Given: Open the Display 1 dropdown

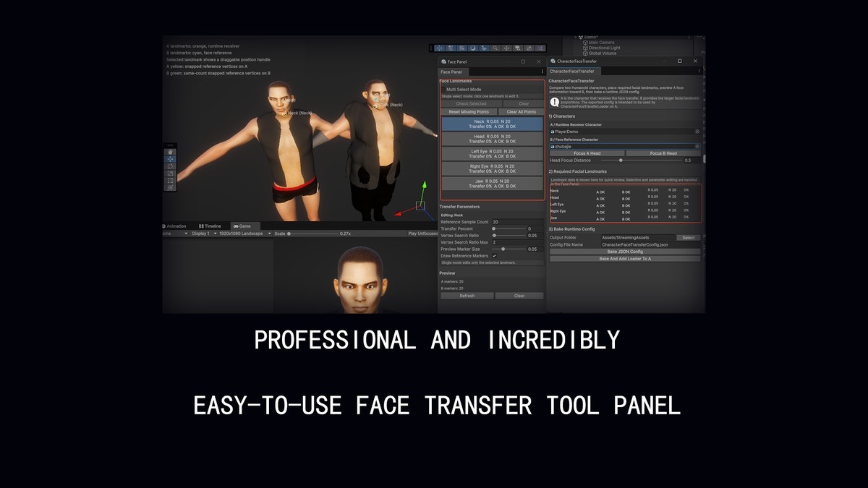Looking at the screenshot, I should pos(203,234).
